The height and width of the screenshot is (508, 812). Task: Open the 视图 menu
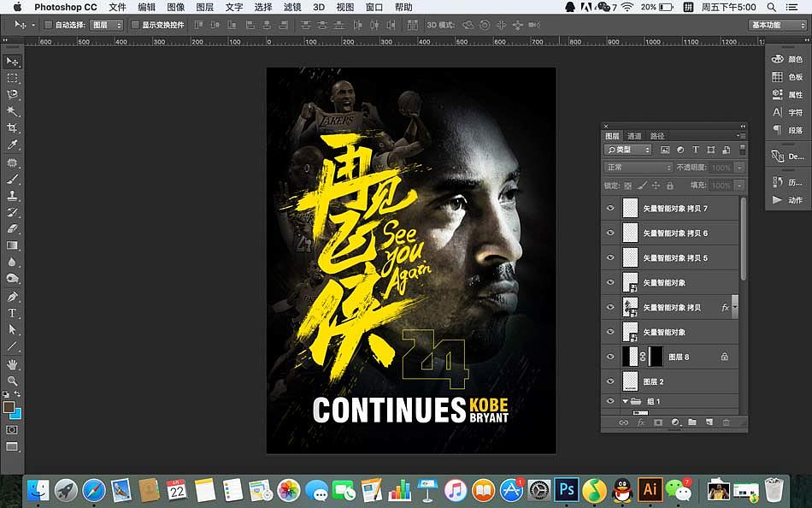pyautogui.click(x=345, y=7)
